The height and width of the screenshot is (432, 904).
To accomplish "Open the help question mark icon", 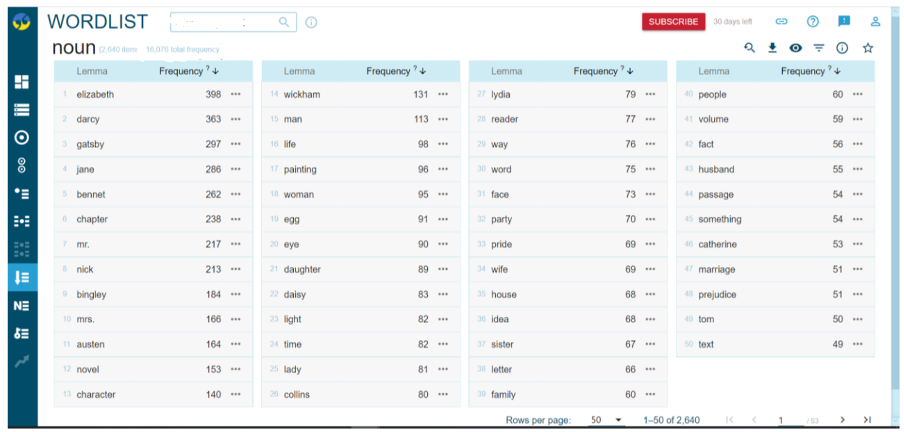I will [x=813, y=21].
